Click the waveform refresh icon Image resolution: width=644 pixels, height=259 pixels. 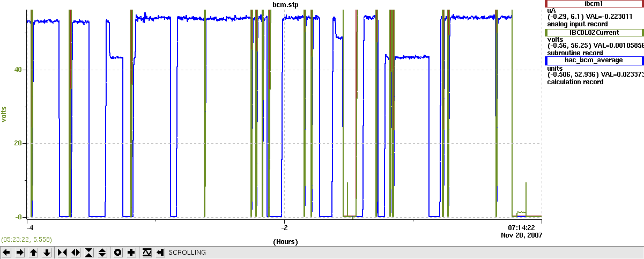pyautogui.click(x=147, y=252)
